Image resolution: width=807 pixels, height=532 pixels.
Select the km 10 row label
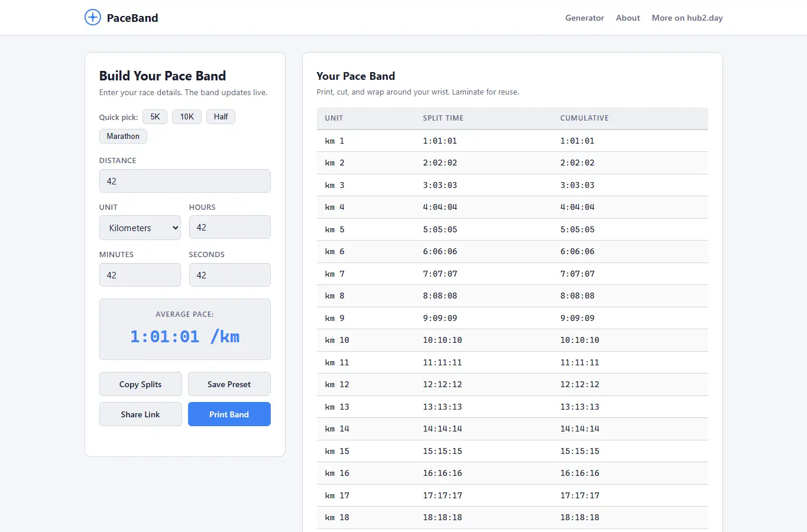[x=337, y=340]
